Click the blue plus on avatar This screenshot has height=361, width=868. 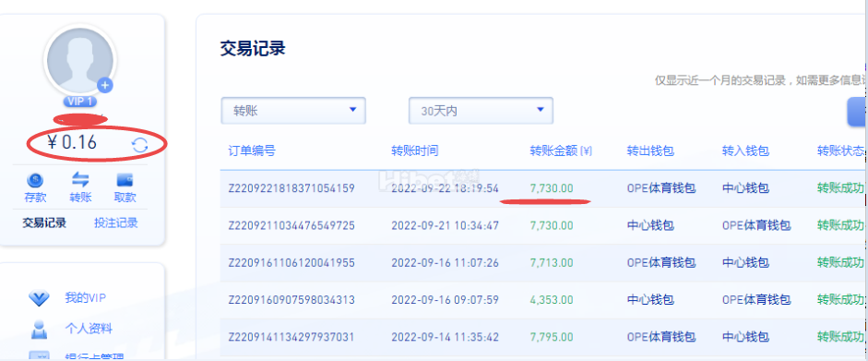[x=104, y=85]
